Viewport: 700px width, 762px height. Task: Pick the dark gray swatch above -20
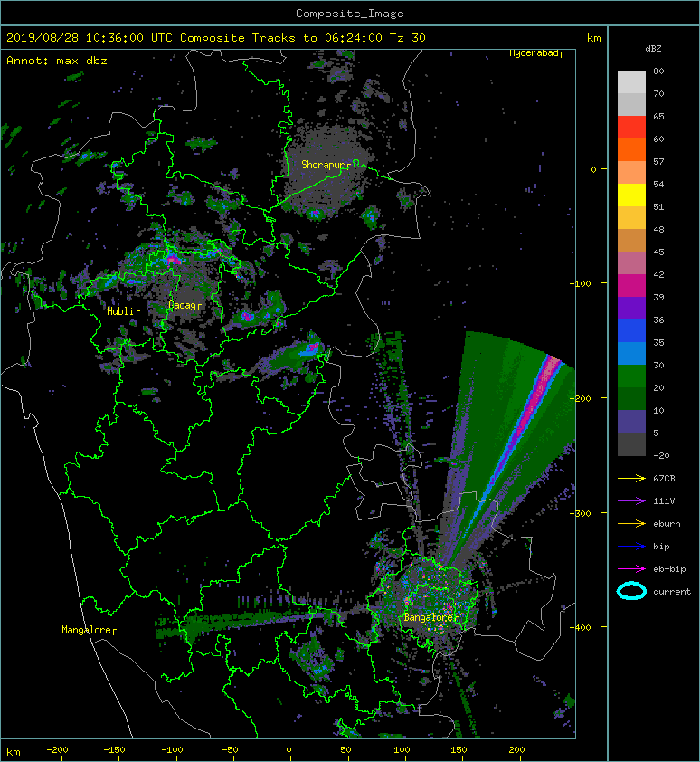631,444
